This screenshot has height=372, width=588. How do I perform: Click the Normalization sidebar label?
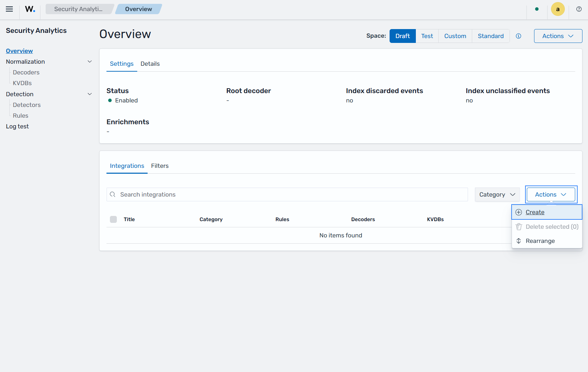click(25, 62)
